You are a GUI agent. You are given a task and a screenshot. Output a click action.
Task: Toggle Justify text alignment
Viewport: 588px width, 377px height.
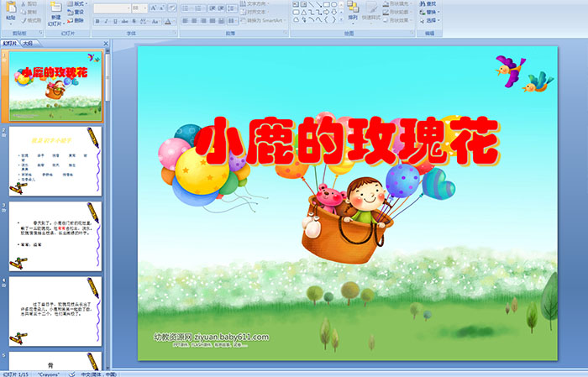coord(213,21)
